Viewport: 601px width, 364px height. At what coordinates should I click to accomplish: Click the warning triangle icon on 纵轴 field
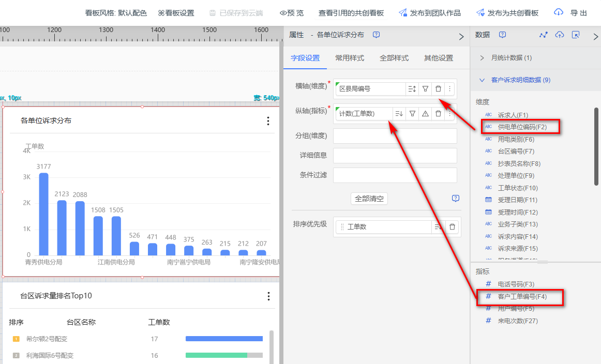click(425, 114)
